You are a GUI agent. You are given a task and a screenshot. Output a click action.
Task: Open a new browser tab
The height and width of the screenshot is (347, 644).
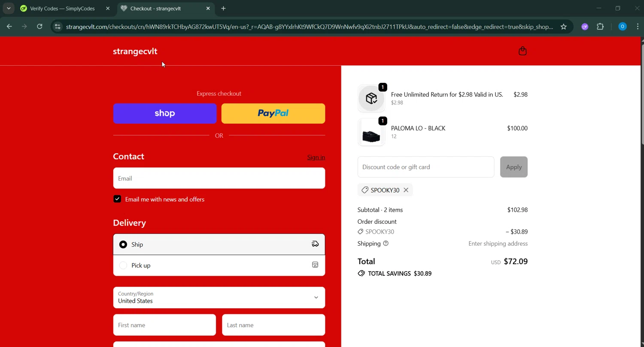point(223,8)
